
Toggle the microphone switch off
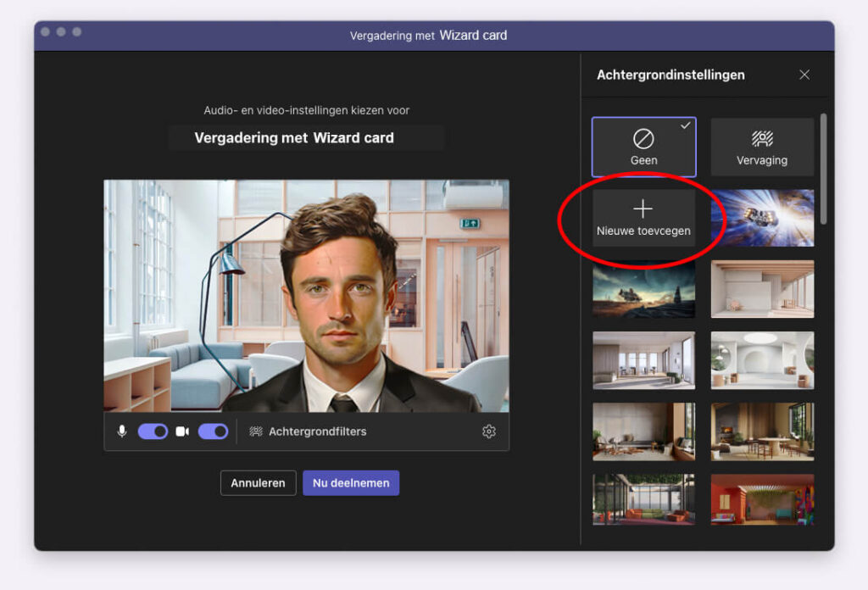[153, 431]
